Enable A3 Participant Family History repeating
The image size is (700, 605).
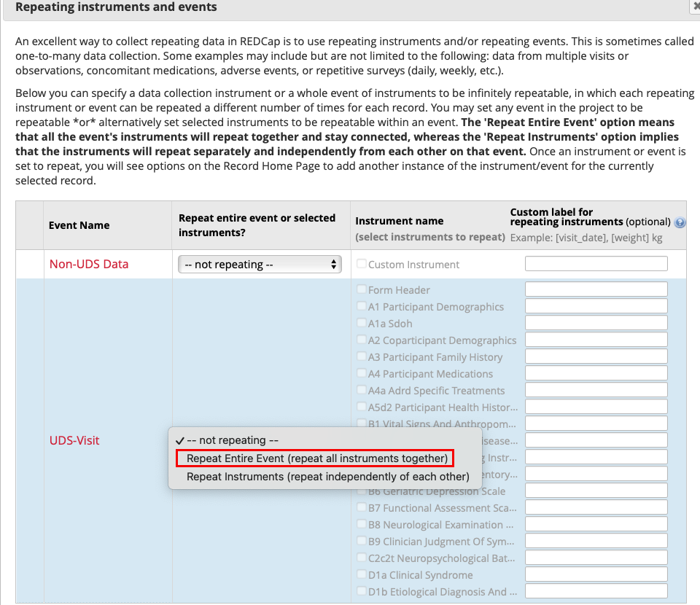361,356
